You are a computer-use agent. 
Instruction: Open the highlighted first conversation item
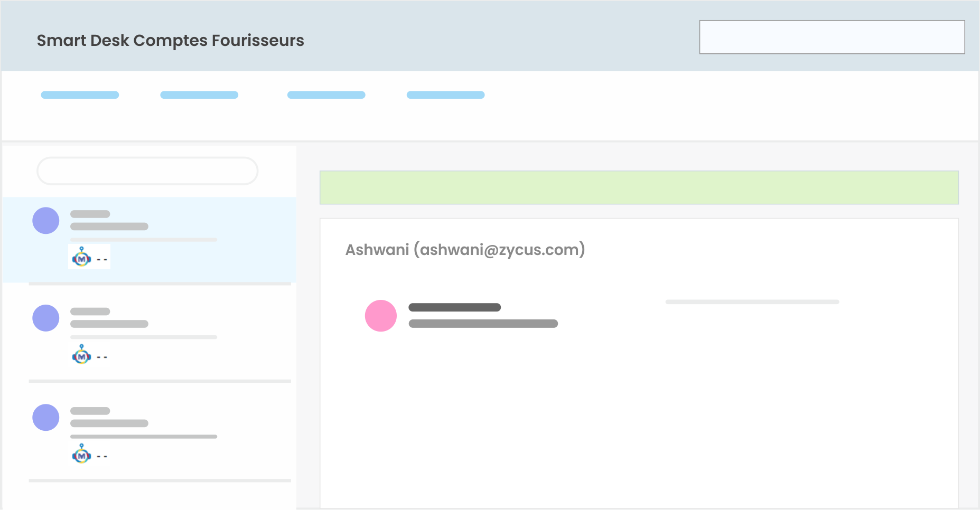click(149, 240)
